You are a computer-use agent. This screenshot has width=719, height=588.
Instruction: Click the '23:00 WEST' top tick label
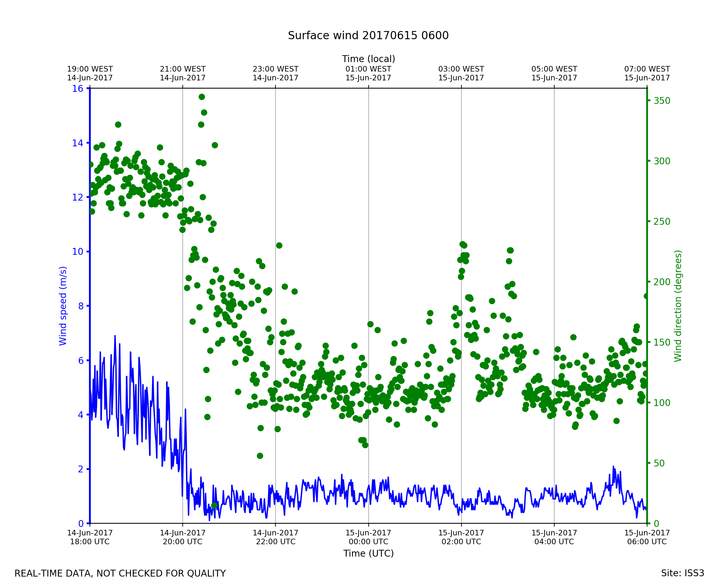(275, 69)
